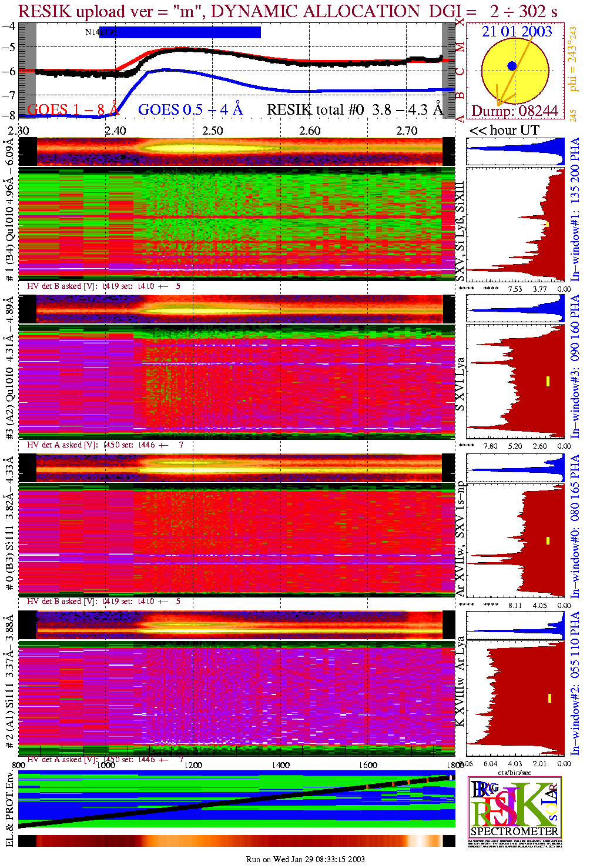Click the "<< hour UT" label

[504, 130]
